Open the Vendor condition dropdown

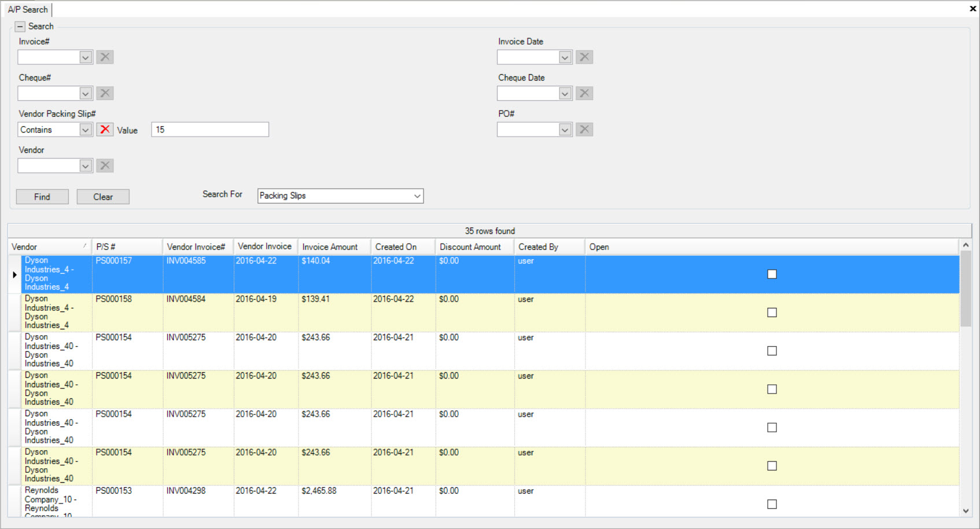(x=86, y=166)
